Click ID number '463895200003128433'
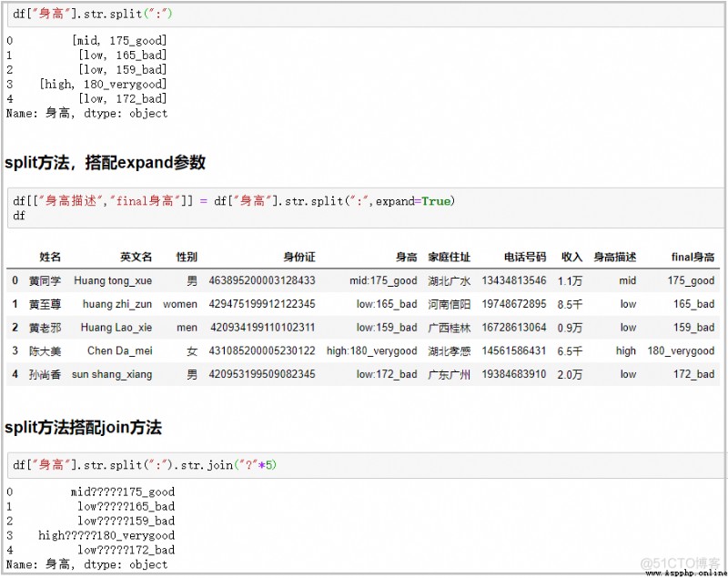728x578 pixels. 262,280
